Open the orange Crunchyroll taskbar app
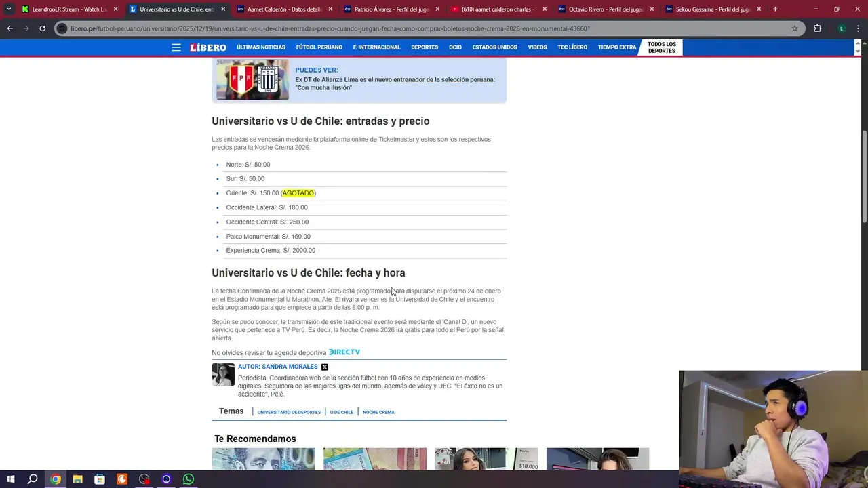Image resolution: width=868 pixels, height=488 pixels. [122, 479]
